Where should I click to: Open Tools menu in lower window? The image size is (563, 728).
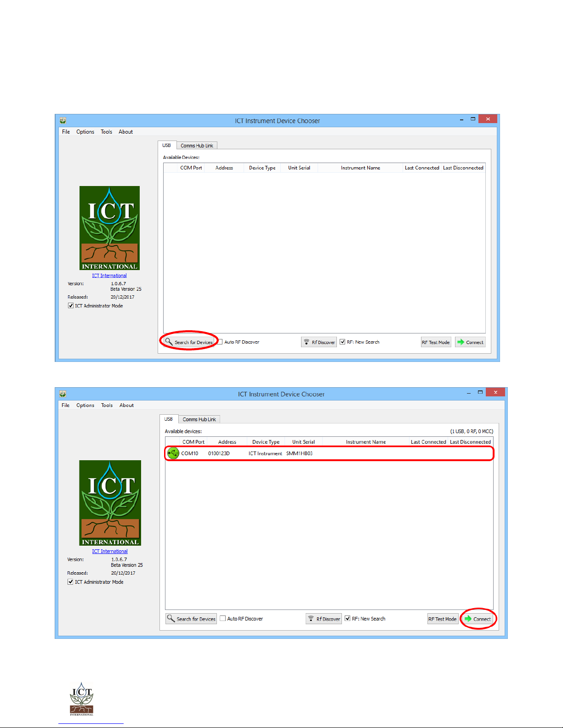tap(107, 405)
